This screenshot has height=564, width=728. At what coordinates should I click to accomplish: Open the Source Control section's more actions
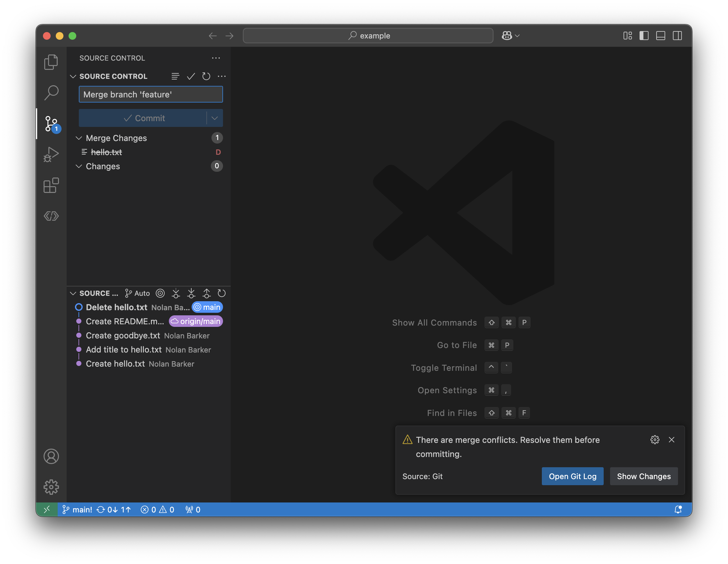click(x=222, y=76)
